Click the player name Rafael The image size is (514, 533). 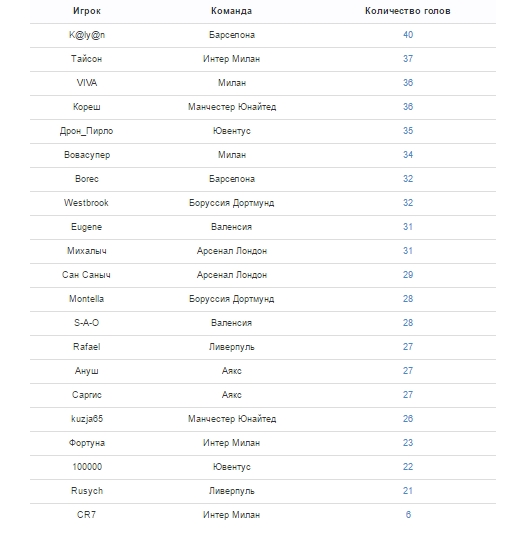86,347
